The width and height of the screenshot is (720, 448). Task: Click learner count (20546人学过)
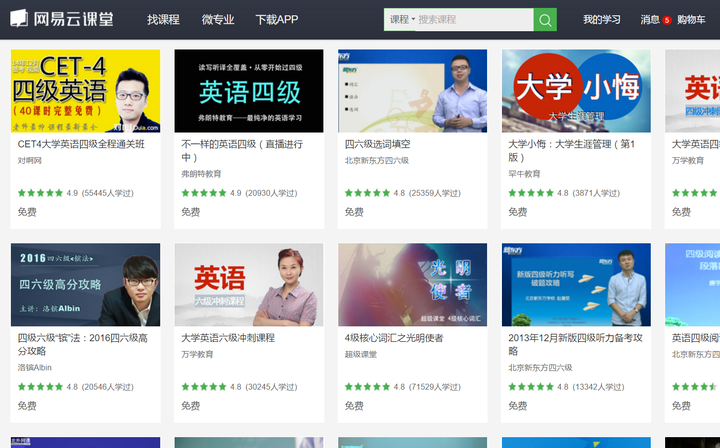[107, 387]
